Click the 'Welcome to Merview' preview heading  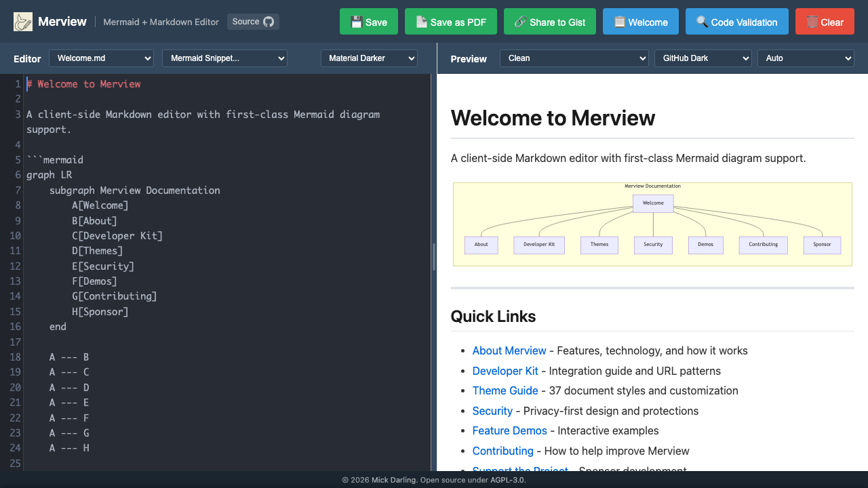click(553, 118)
